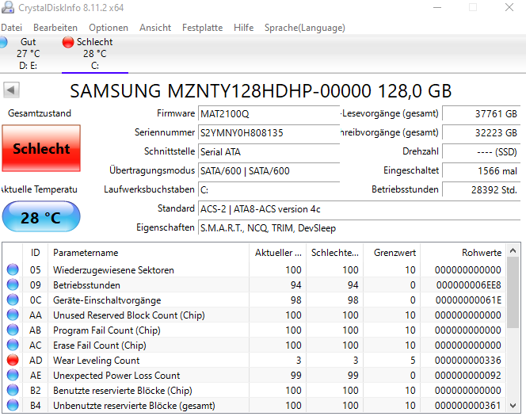Open the Optionen menu
Viewport: 526px width, 420px height.
point(109,28)
